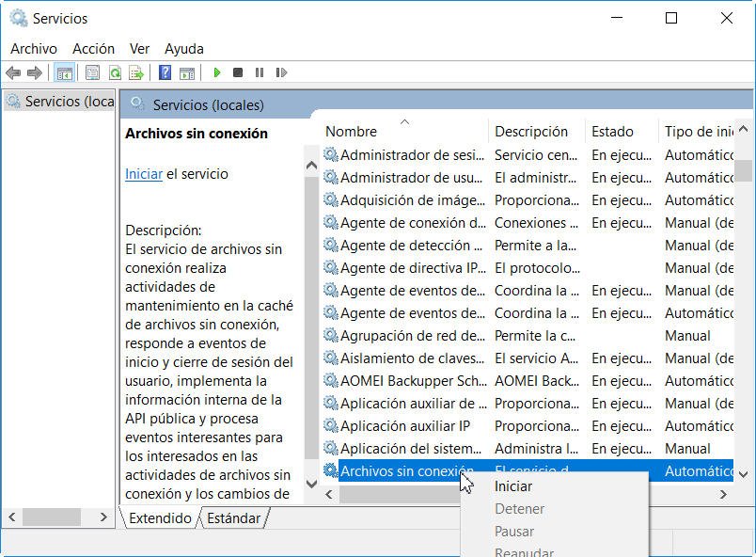Image resolution: width=756 pixels, height=557 pixels.
Task: Switch to the Extendido tab
Action: point(160,517)
